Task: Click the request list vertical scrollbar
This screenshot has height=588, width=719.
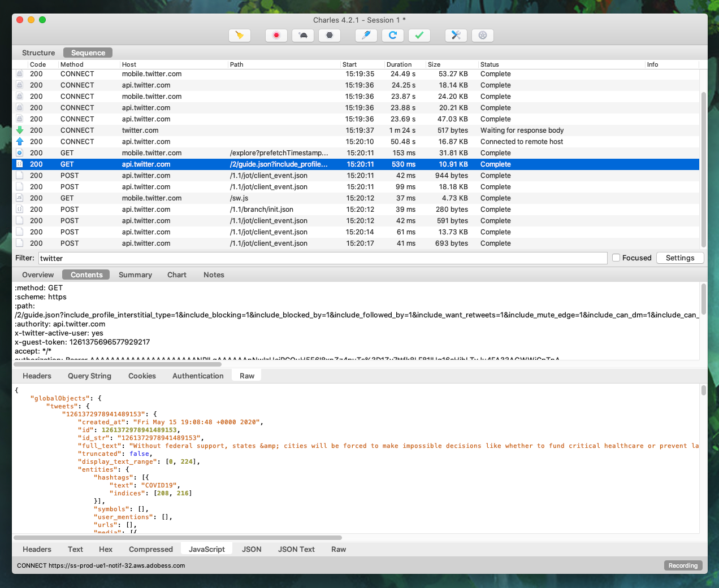Action: click(704, 169)
